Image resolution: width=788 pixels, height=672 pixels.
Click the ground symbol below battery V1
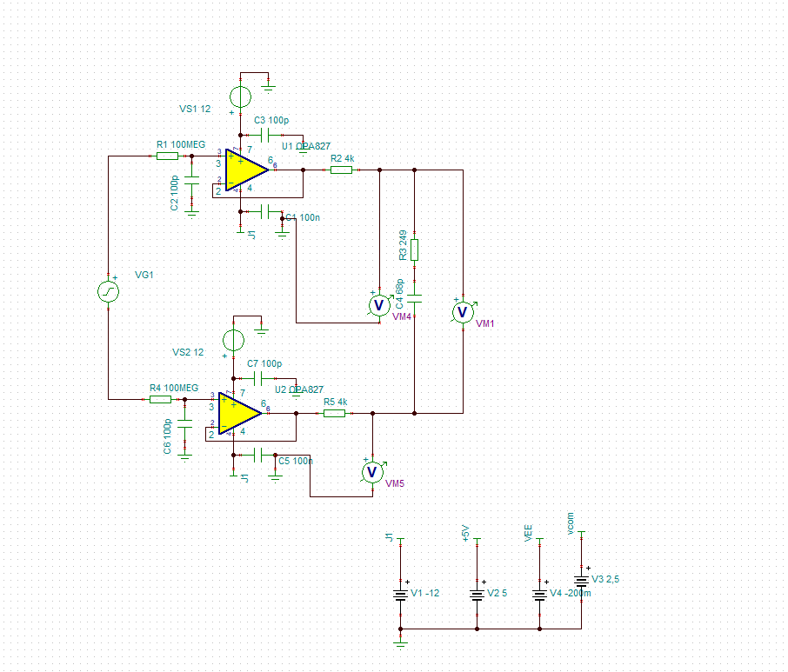pyautogui.click(x=401, y=643)
